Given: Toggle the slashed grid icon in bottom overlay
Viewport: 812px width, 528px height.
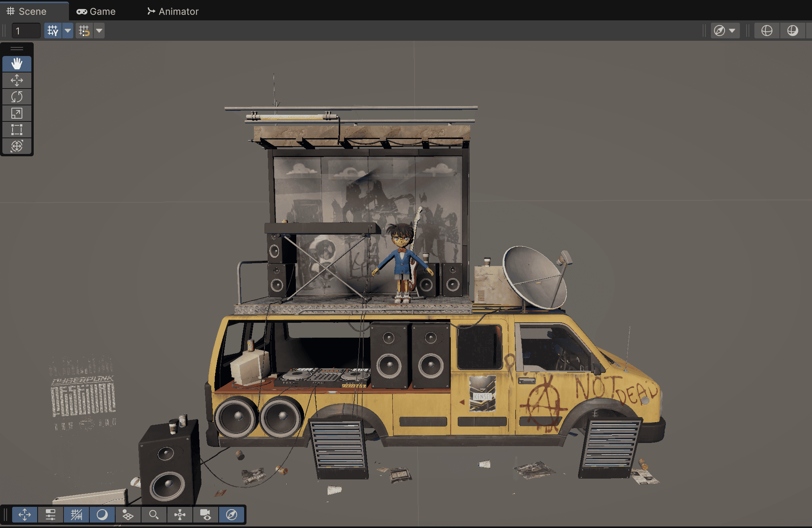Looking at the screenshot, I should 76,515.
